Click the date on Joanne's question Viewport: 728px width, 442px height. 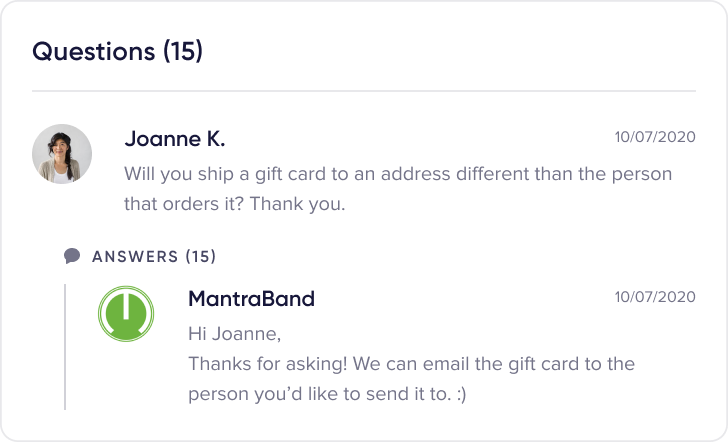pyautogui.click(x=655, y=137)
